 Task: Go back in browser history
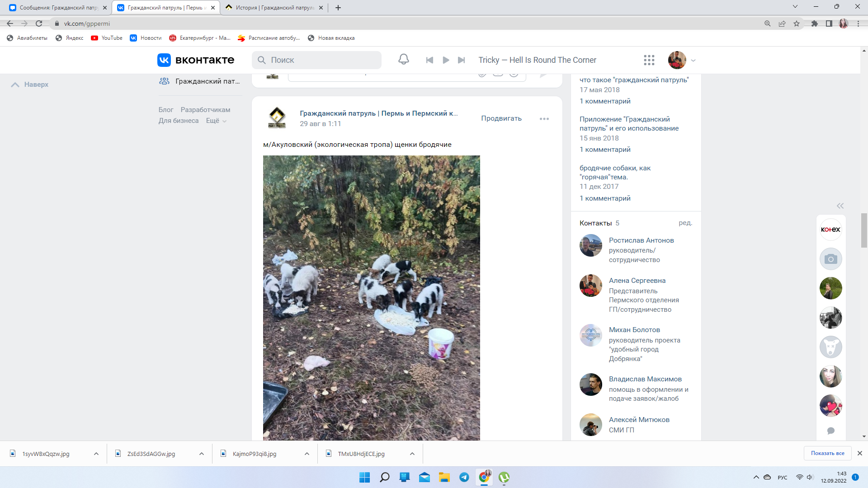click(10, 23)
